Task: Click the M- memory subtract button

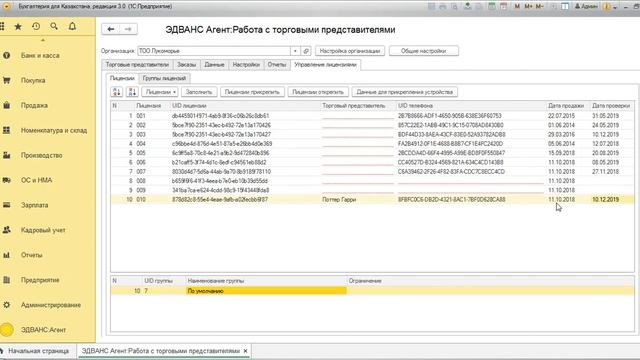Action: [x=539, y=6]
